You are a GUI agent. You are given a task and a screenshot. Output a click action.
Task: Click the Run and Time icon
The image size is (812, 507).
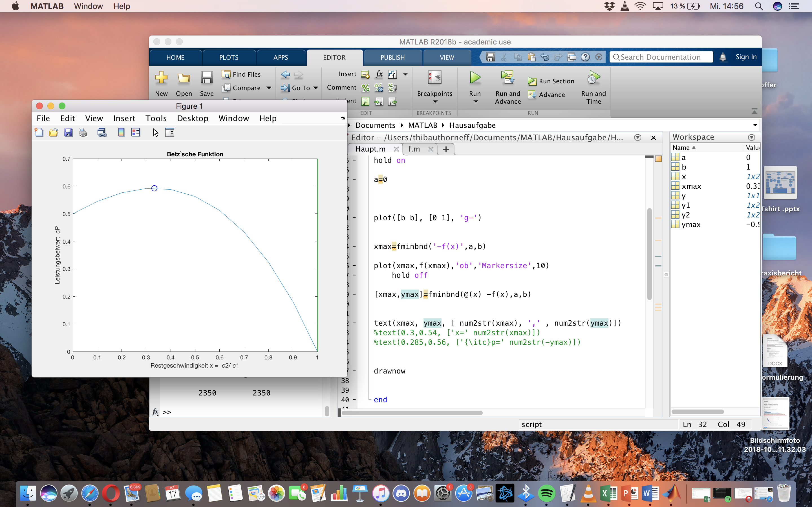[x=593, y=78]
